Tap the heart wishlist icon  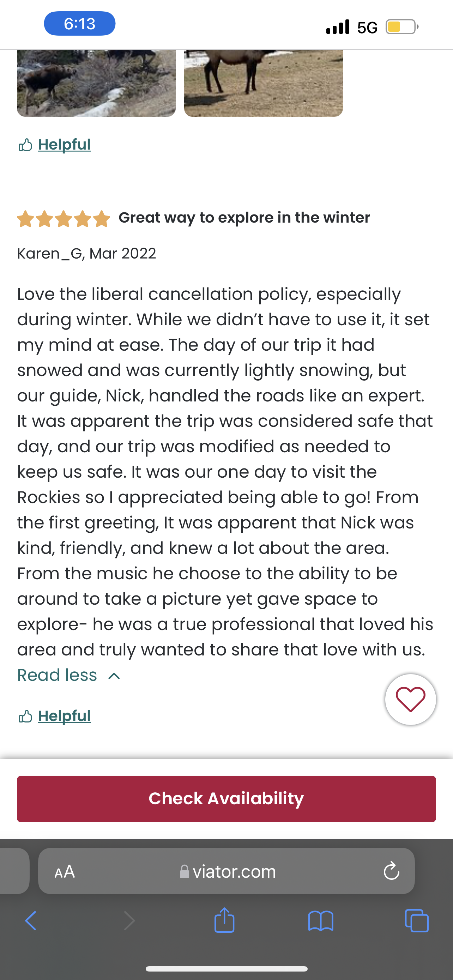point(410,699)
